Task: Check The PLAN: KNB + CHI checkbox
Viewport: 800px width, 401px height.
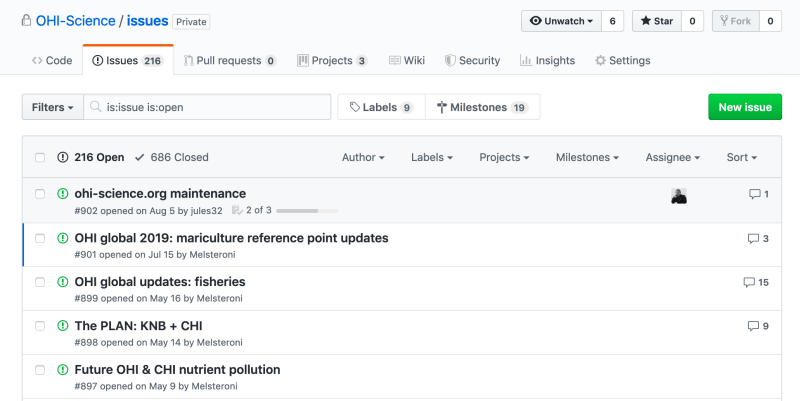Action: tap(40, 326)
